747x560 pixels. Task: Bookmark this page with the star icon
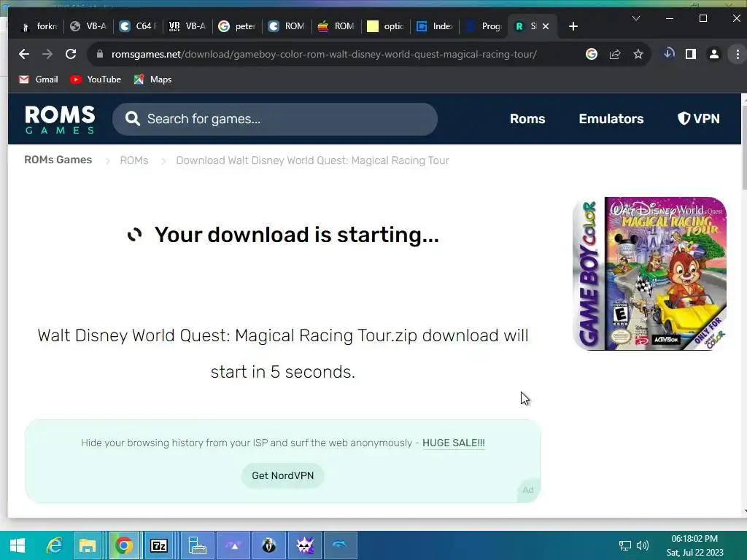pyautogui.click(x=638, y=54)
